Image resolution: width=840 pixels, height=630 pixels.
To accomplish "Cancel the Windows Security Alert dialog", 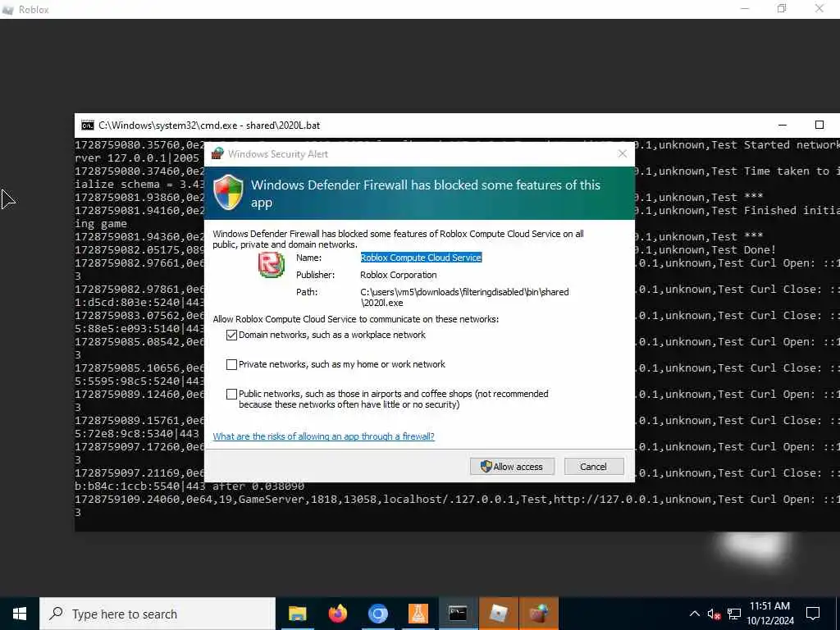I will 594,467.
